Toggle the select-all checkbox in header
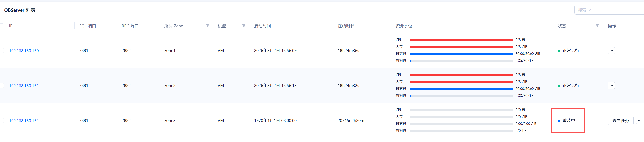The height and width of the screenshot is (142, 644). pyautogui.click(x=2, y=26)
